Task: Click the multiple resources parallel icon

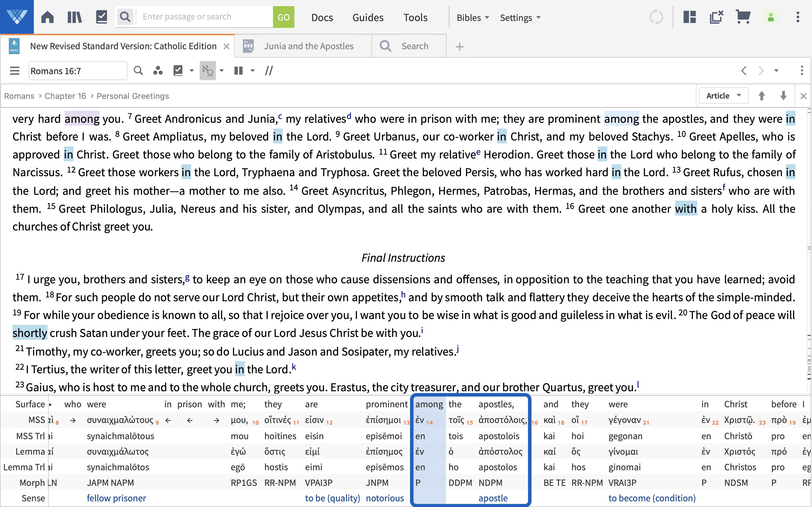Action: coord(268,70)
